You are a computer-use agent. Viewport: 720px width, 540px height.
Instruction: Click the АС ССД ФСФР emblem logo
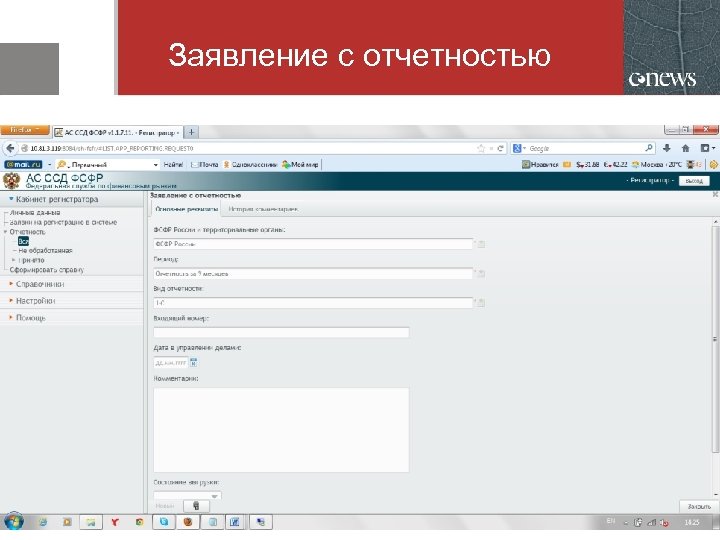(11, 181)
